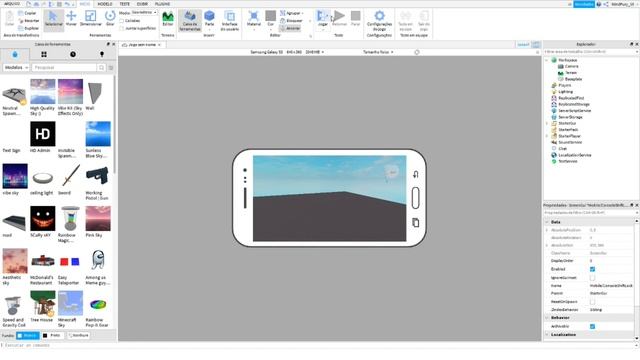Switch to the MODELO ribbon tab
This screenshot has height=360, width=640.
tap(105, 4)
